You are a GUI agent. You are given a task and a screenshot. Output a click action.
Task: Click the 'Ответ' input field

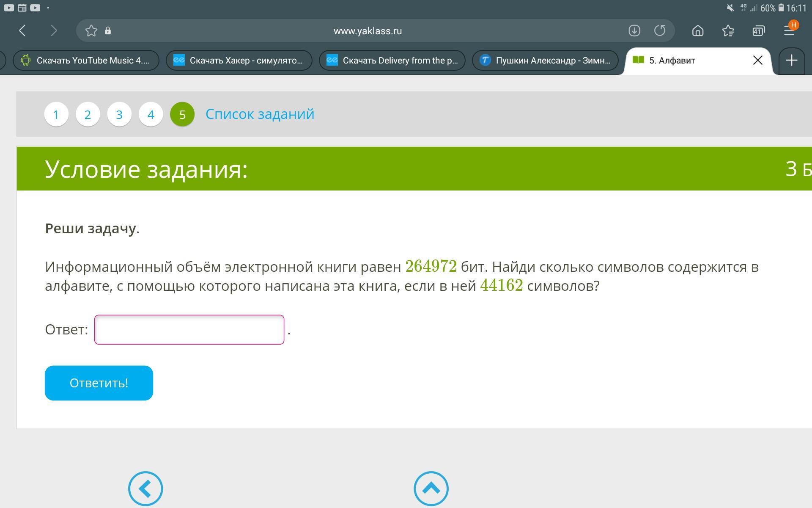tap(189, 330)
